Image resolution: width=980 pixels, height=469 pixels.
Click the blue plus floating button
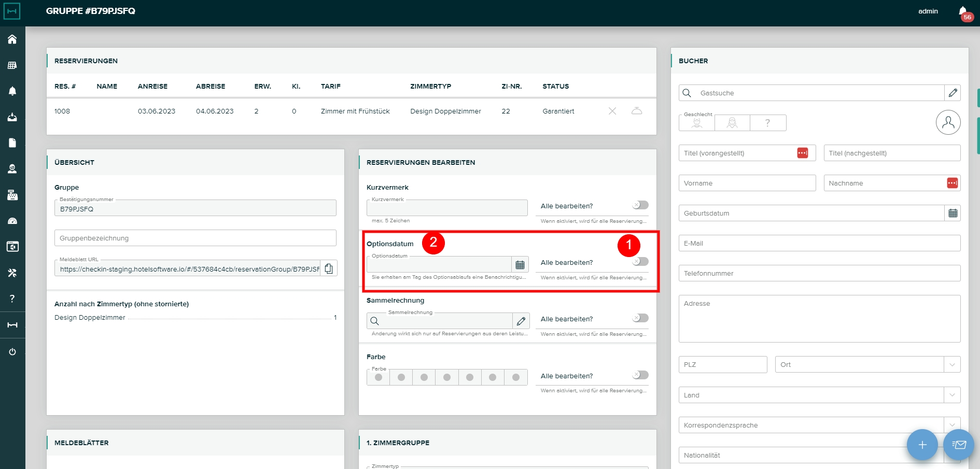(x=922, y=445)
